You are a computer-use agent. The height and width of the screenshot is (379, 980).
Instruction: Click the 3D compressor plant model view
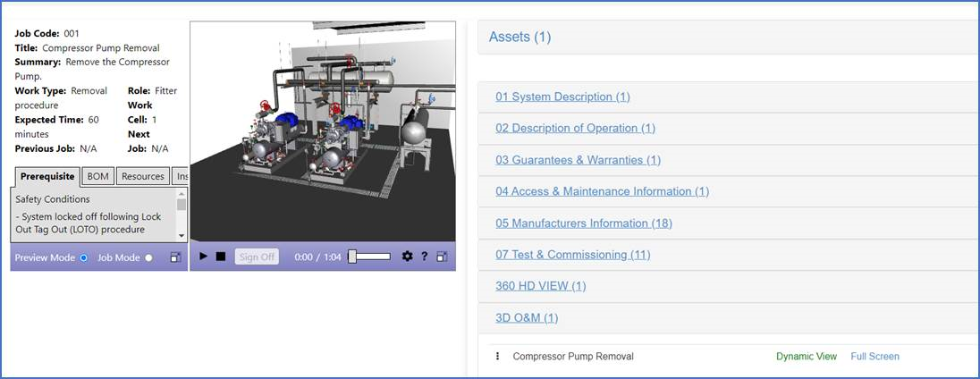pos(323,131)
